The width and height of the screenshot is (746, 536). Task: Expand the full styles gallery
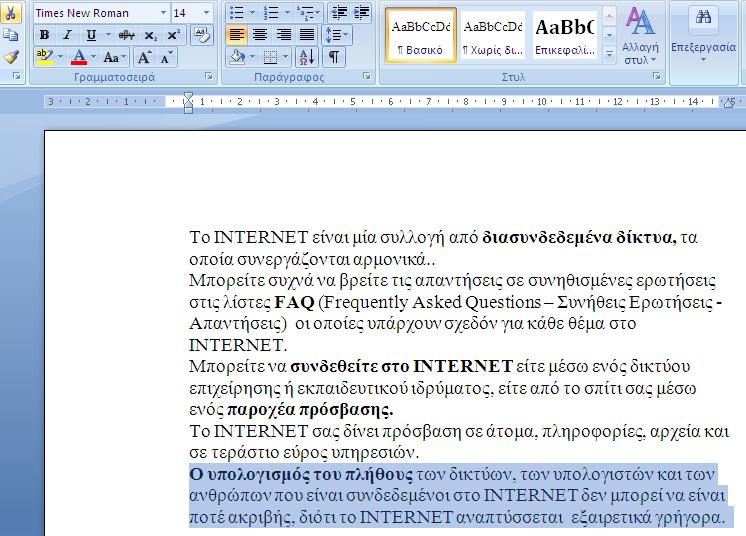[x=609, y=54]
